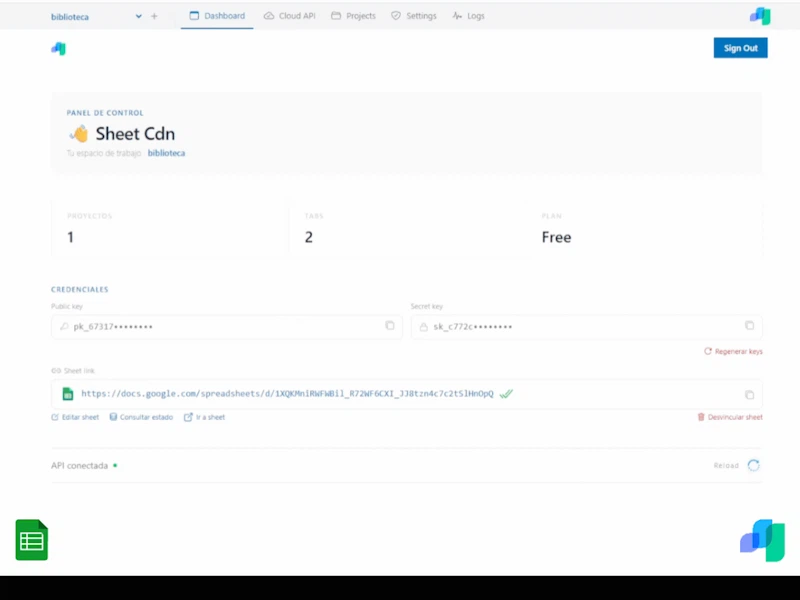The image size is (800, 600).
Task: View the Logs tab
Action: pyautogui.click(x=468, y=16)
